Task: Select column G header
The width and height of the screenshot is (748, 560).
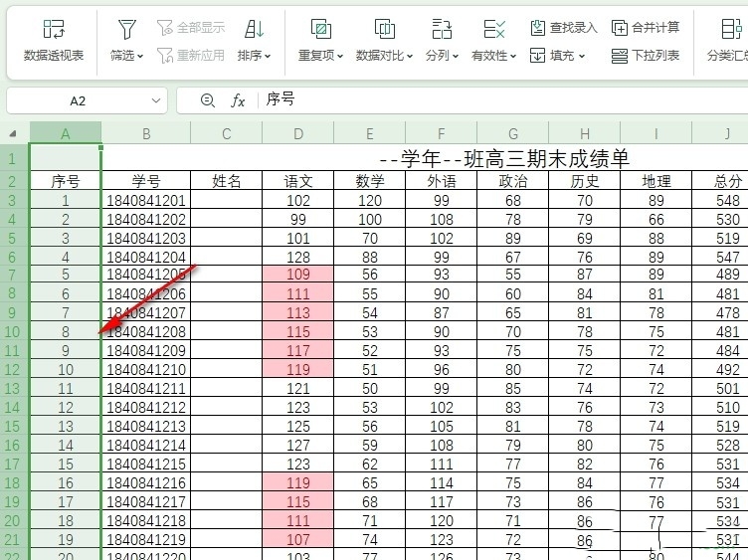Action: (x=513, y=133)
